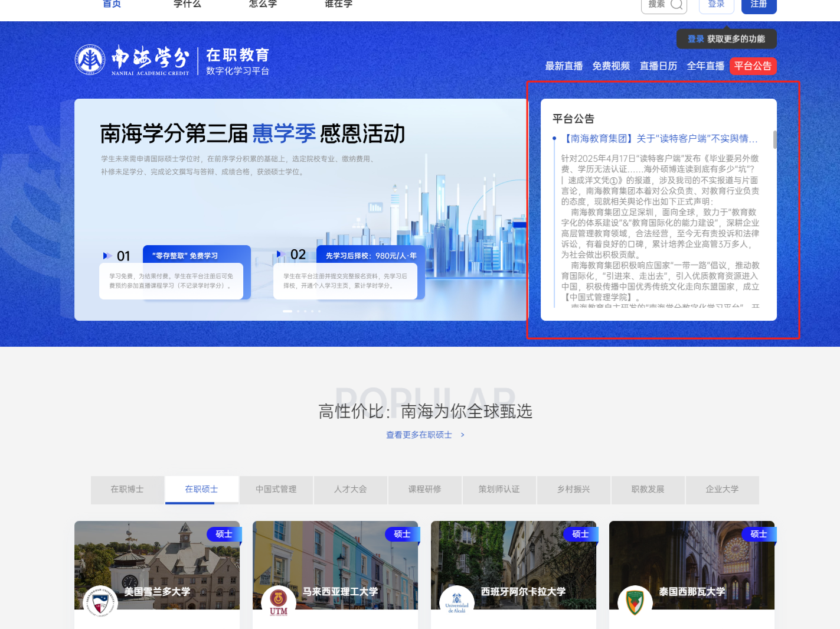Switch to the 在职博士 tab
This screenshot has width=840, height=629.
(x=127, y=490)
